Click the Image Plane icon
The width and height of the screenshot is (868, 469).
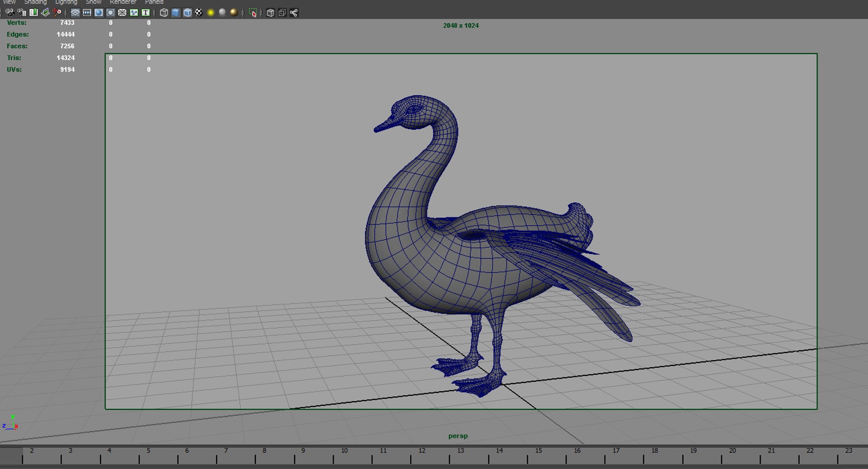pos(45,13)
